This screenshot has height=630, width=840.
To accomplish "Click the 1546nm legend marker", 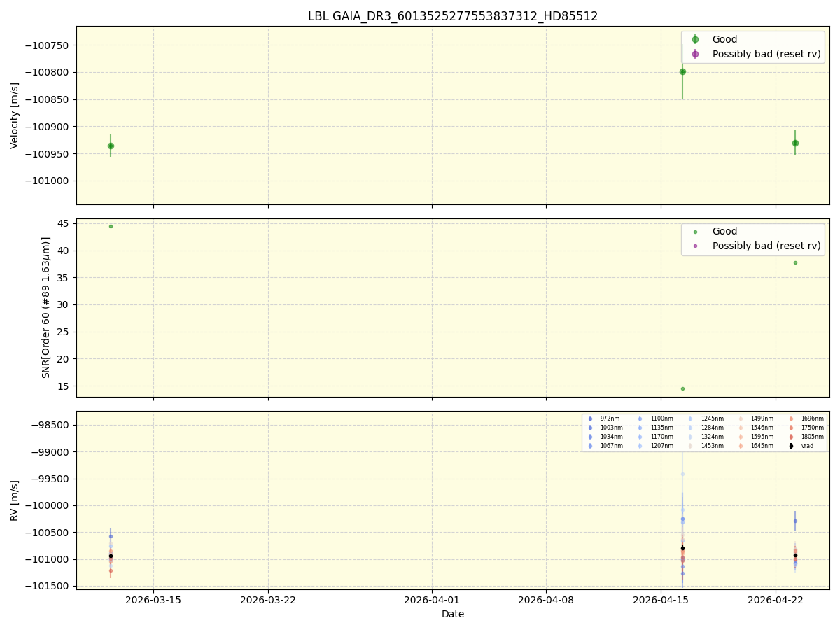I will point(741,428).
